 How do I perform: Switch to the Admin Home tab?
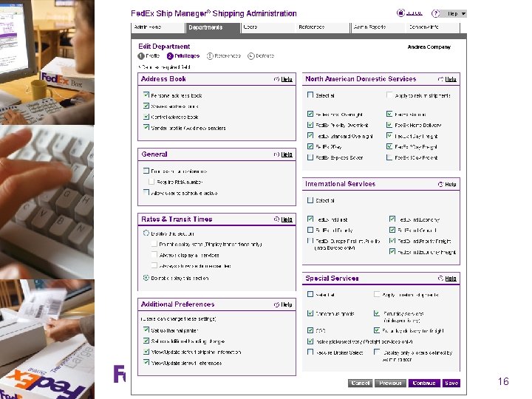pyautogui.click(x=158, y=27)
